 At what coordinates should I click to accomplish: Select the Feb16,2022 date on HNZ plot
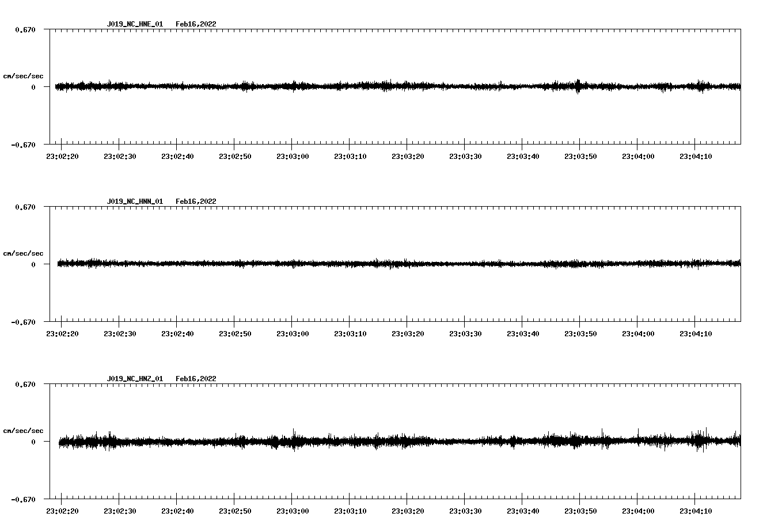click(x=196, y=379)
